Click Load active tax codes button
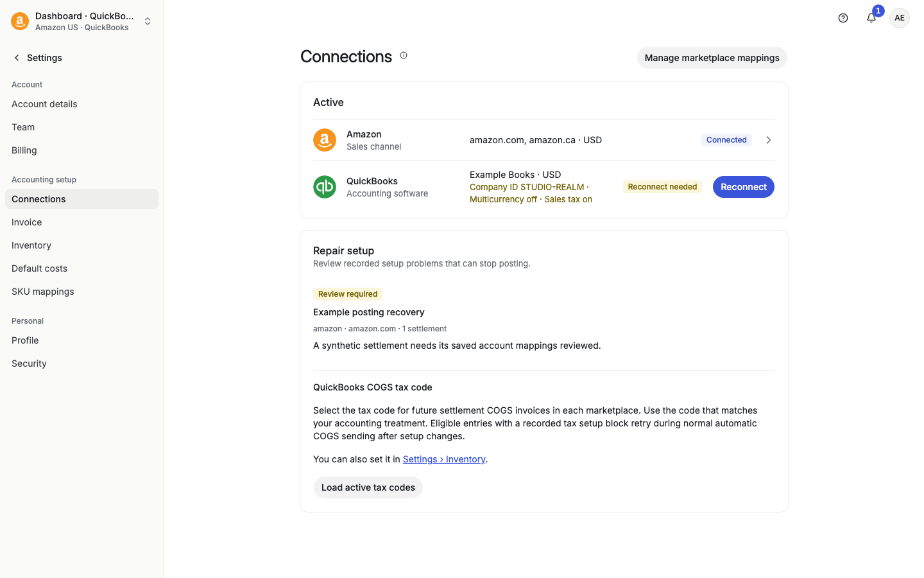This screenshot has height=578, width=924. tap(368, 487)
